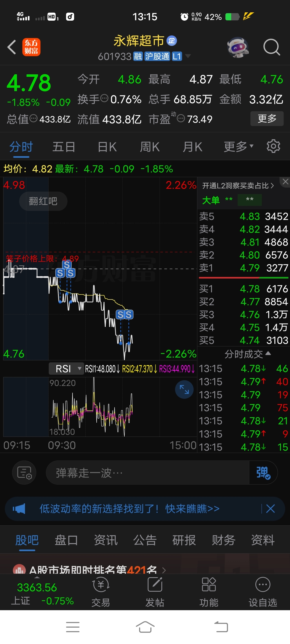
Task: Tap the info icon beside 市盈
Action: tap(181, 118)
